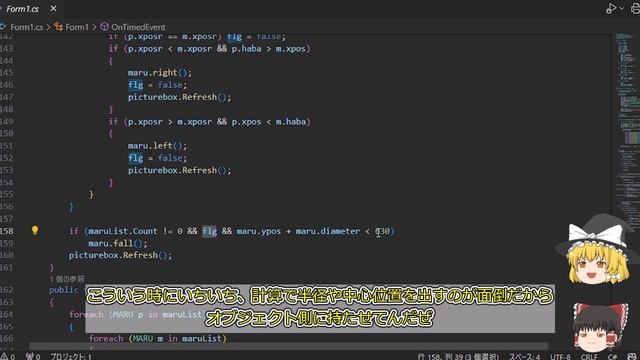The image size is (640, 360).
Task: Click line number 145 in the gutter
Action: [x=7, y=73]
